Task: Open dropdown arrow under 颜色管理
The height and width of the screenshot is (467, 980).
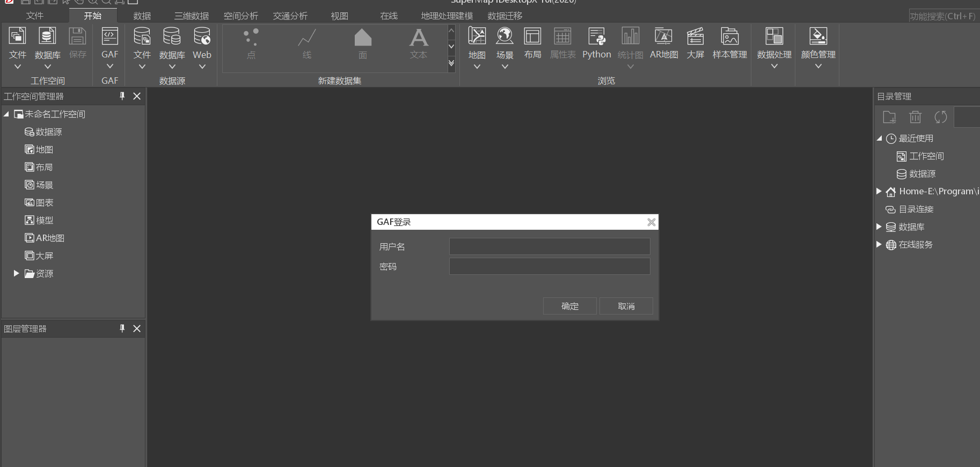Action: (818, 67)
